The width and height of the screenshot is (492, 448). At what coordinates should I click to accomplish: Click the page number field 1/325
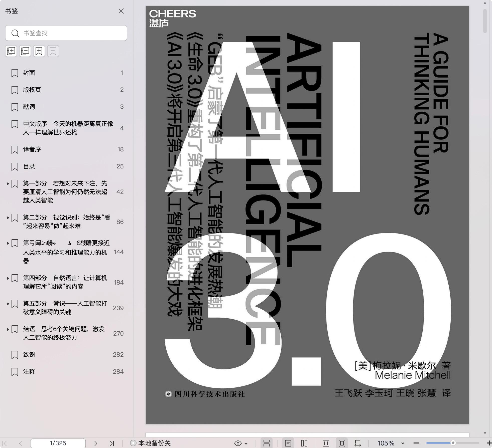58,443
